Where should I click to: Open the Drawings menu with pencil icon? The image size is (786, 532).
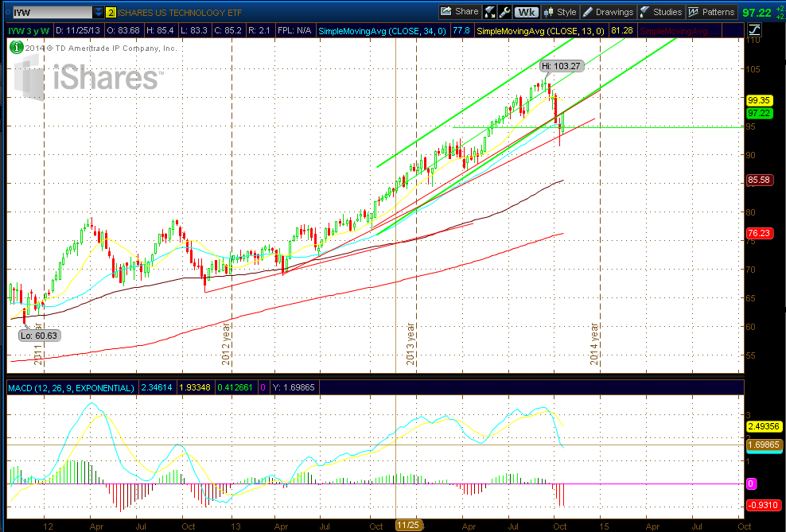coord(608,12)
